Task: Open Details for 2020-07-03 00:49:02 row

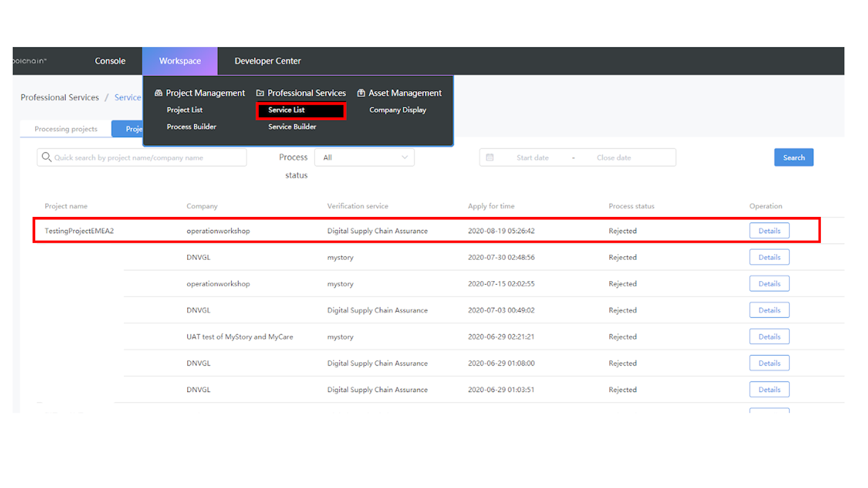Action: pyautogui.click(x=769, y=310)
